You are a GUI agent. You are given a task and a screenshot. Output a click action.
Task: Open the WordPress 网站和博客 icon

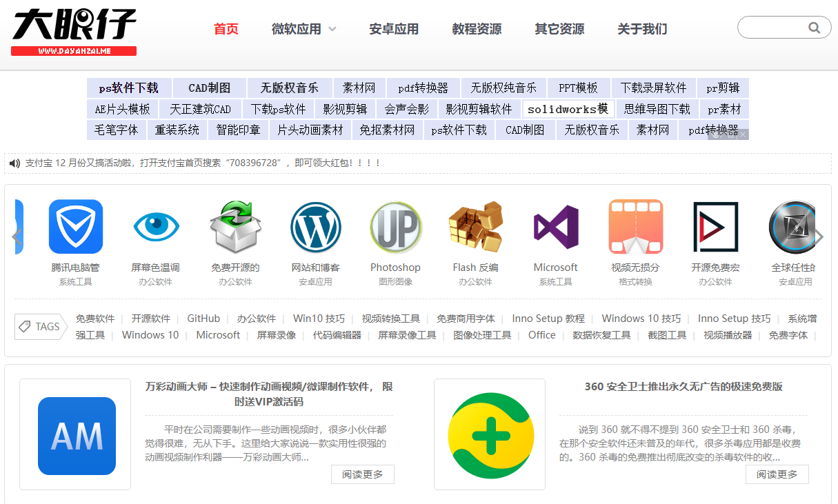click(316, 227)
